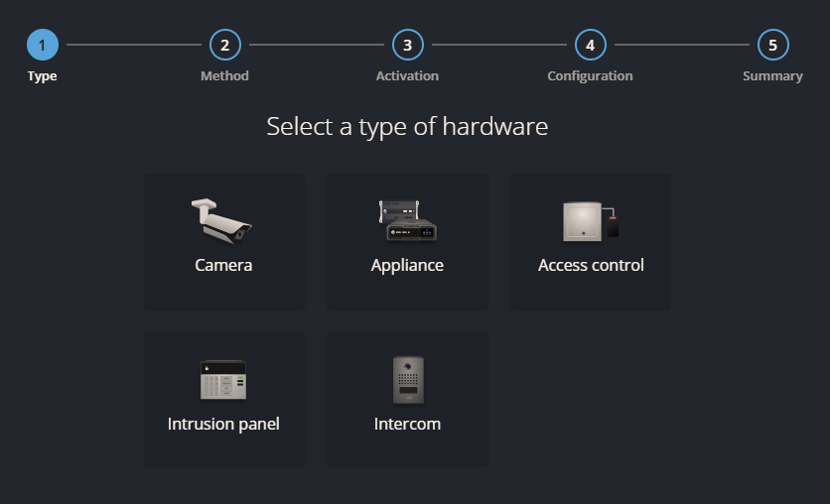The image size is (830, 504).
Task: Click the security camera icon
Action: point(222,219)
